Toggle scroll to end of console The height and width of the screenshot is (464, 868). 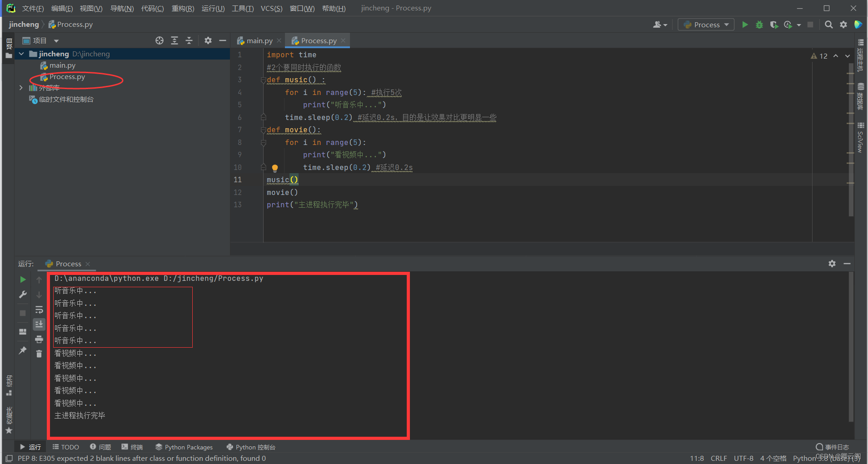(39, 324)
